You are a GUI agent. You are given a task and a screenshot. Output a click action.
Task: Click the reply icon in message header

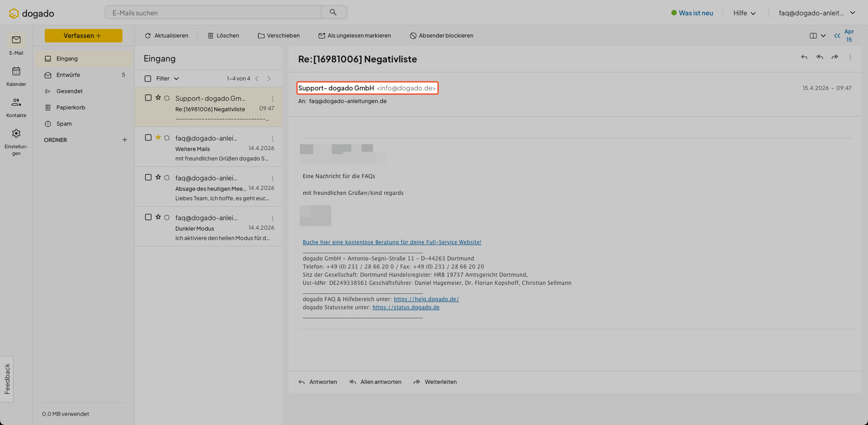tap(804, 57)
